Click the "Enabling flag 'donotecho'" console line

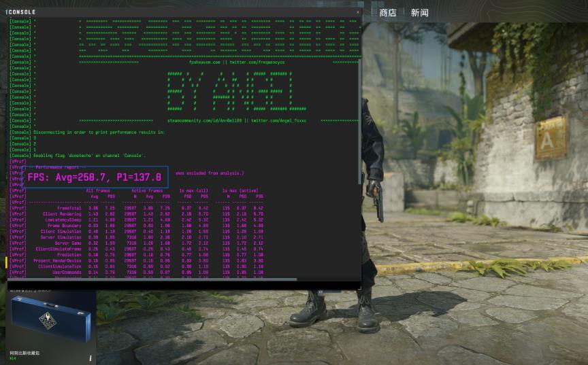click(x=89, y=156)
